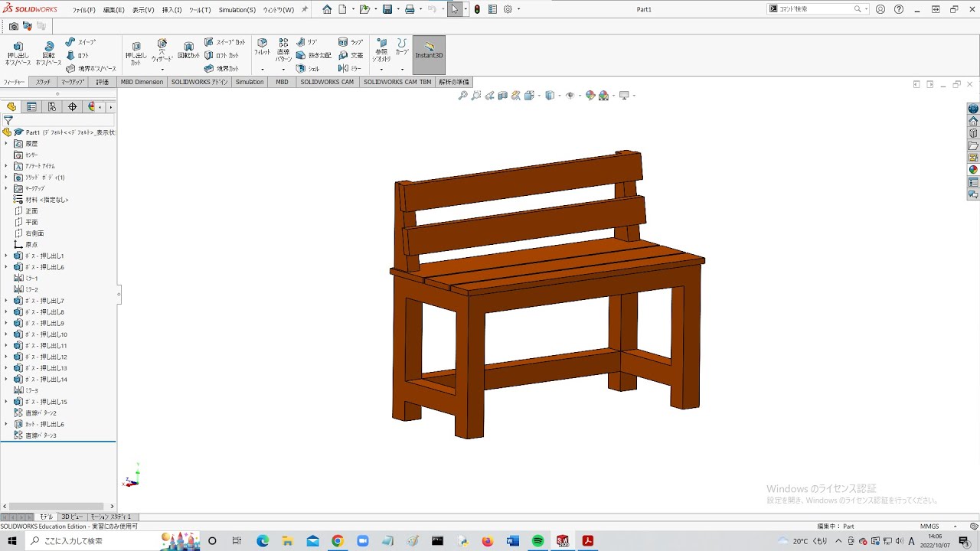Select the 押し出しカット (Extruded Cut) tool

click(136, 54)
